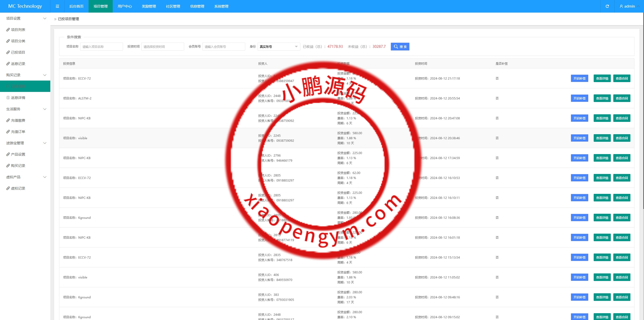The image size is (644, 320).
Task: Click 查看详情 for the visible row at 20:38:46
Action: point(602,138)
